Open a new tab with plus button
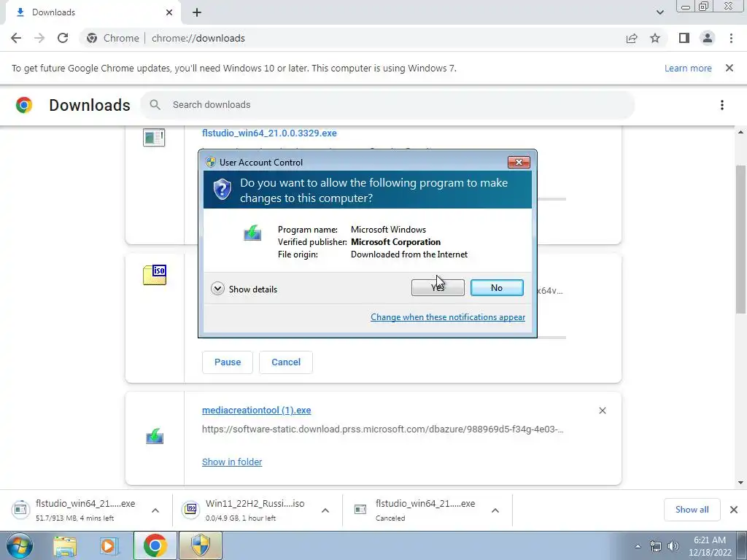The height and width of the screenshot is (560, 747). point(197,12)
